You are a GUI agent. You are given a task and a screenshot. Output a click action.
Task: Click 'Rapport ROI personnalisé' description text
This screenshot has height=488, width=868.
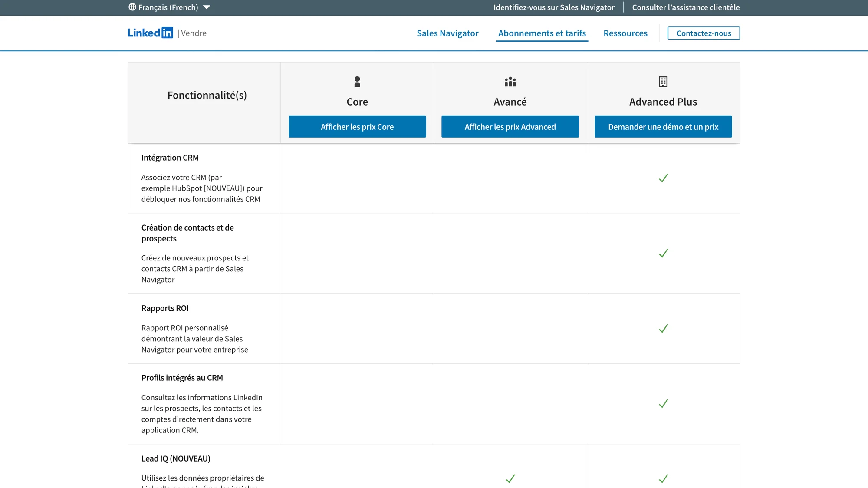click(195, 339)
